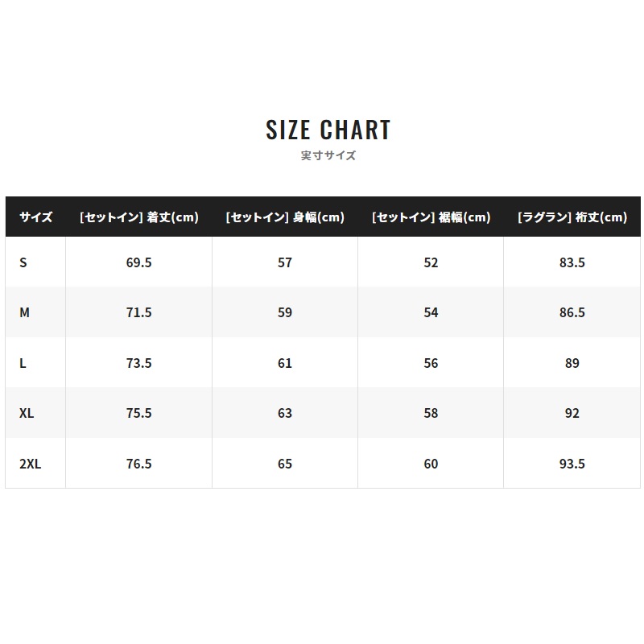Click the [ラグラン] 裄丈(cm) header
The width and height of the screenshot is (644, 644).
(x=572, y=217)
